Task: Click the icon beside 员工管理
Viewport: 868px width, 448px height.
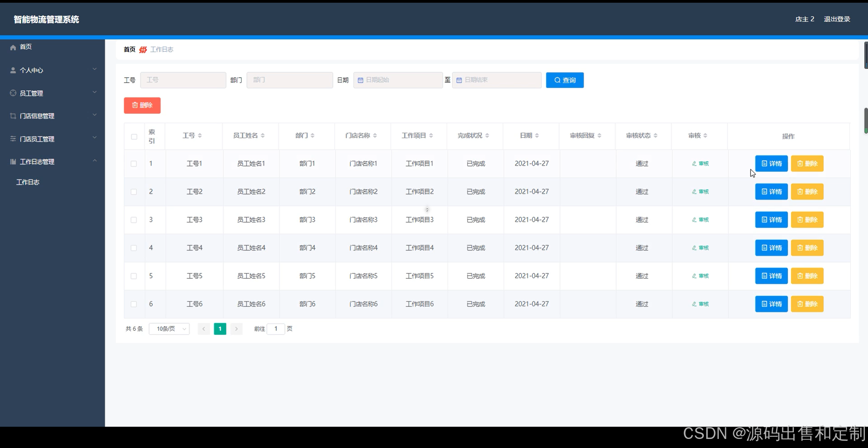Action: point(13,93)
